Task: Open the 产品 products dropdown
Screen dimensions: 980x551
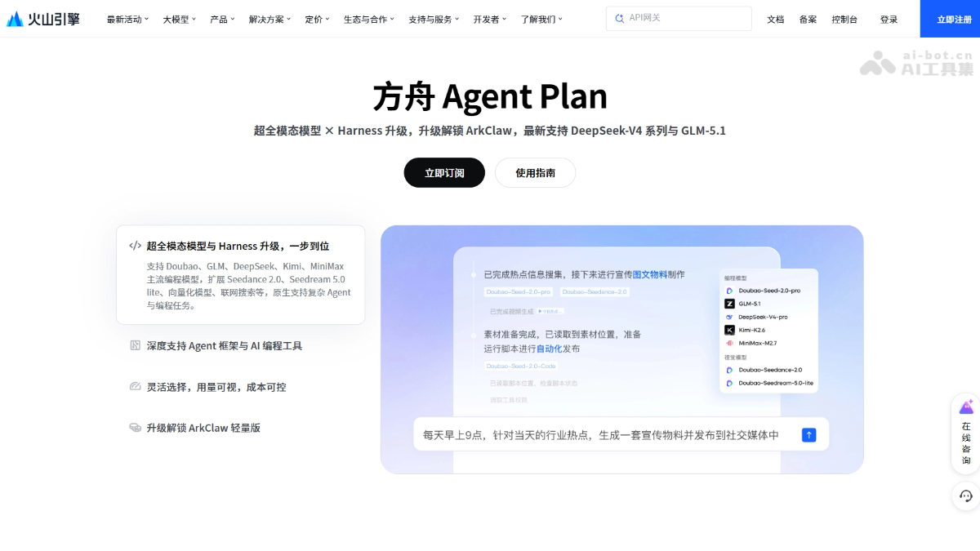Action: coord(222,19)
